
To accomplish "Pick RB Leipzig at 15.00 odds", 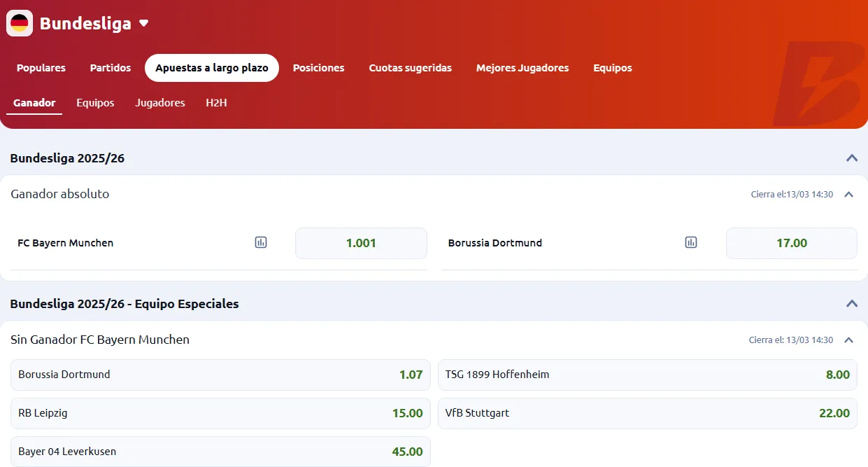I will 220,413.
